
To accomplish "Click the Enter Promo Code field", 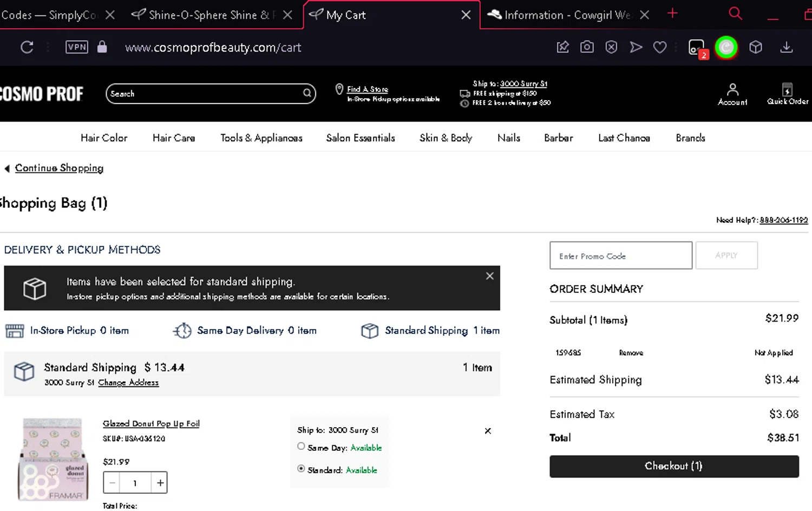I will [x=620, y=255].
